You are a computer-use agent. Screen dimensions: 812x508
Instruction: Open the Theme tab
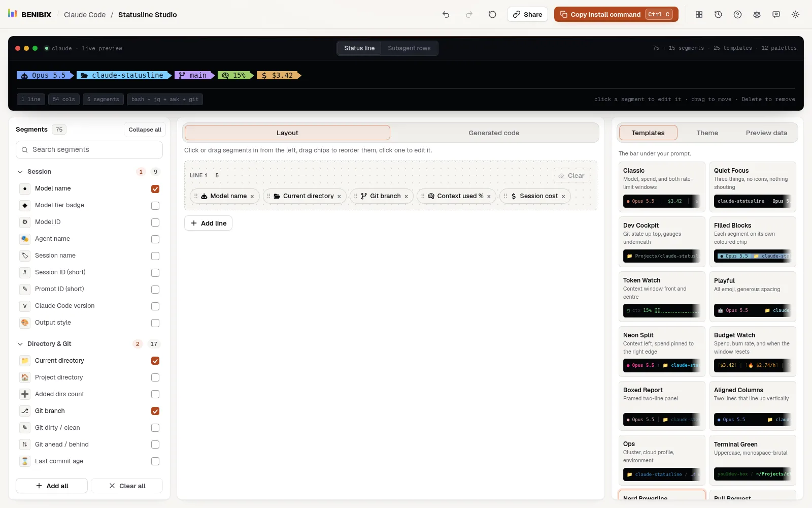[707, 133]
